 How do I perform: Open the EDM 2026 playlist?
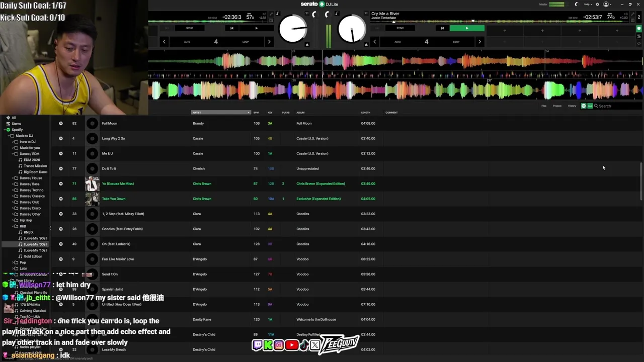tap(32, 160)
